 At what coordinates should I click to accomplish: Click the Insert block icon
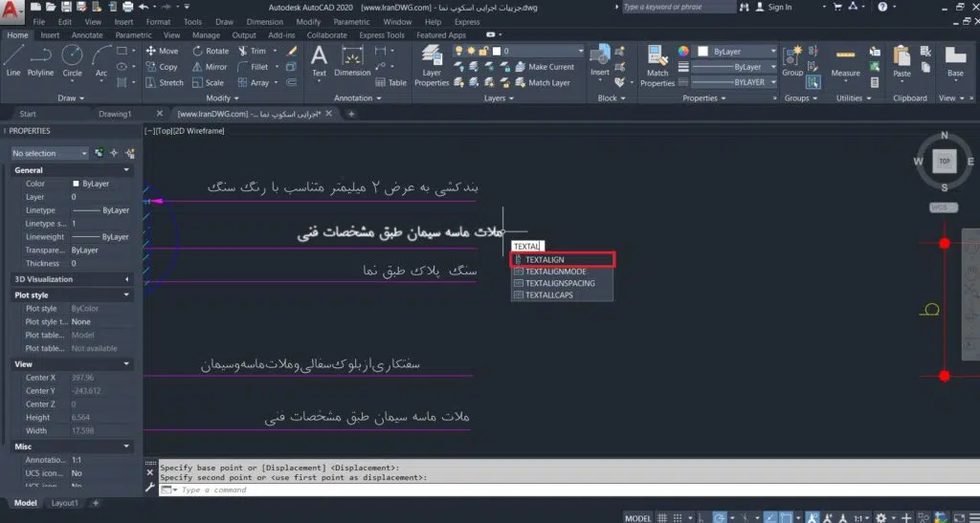coord(600,60)
